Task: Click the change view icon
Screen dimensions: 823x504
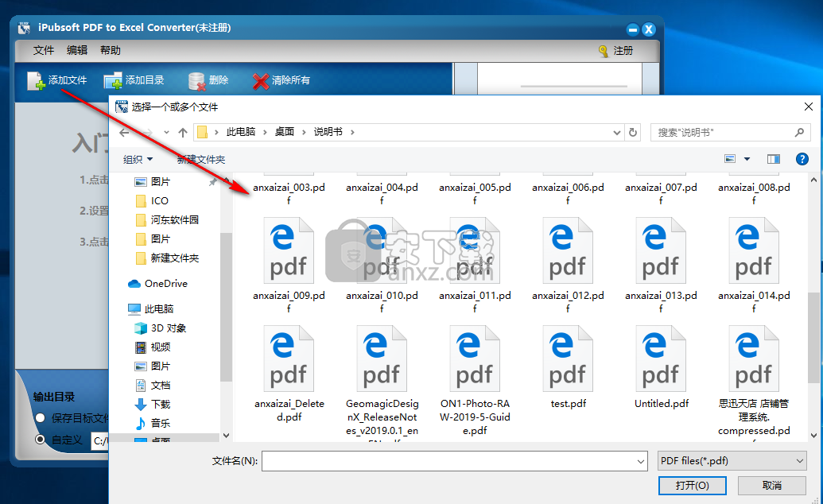Action: (730, 158)
